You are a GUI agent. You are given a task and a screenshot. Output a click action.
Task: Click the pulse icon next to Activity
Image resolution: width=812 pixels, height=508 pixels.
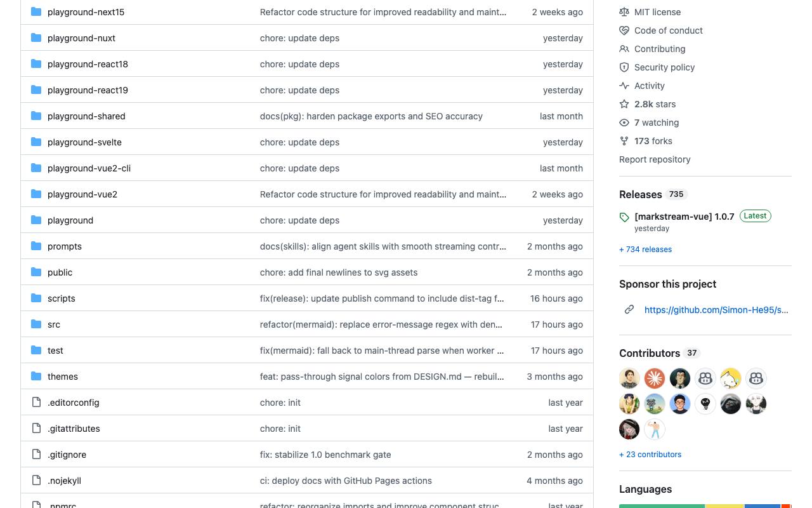pos(624,86)
